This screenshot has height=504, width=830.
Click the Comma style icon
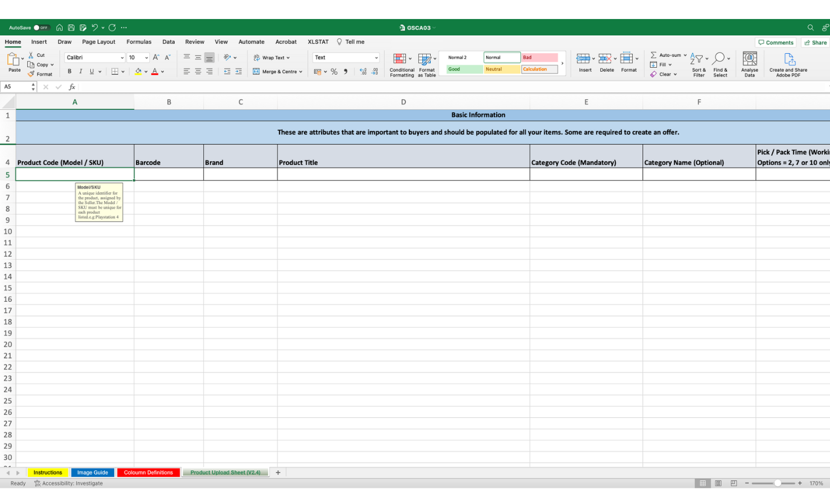point(346,72)
